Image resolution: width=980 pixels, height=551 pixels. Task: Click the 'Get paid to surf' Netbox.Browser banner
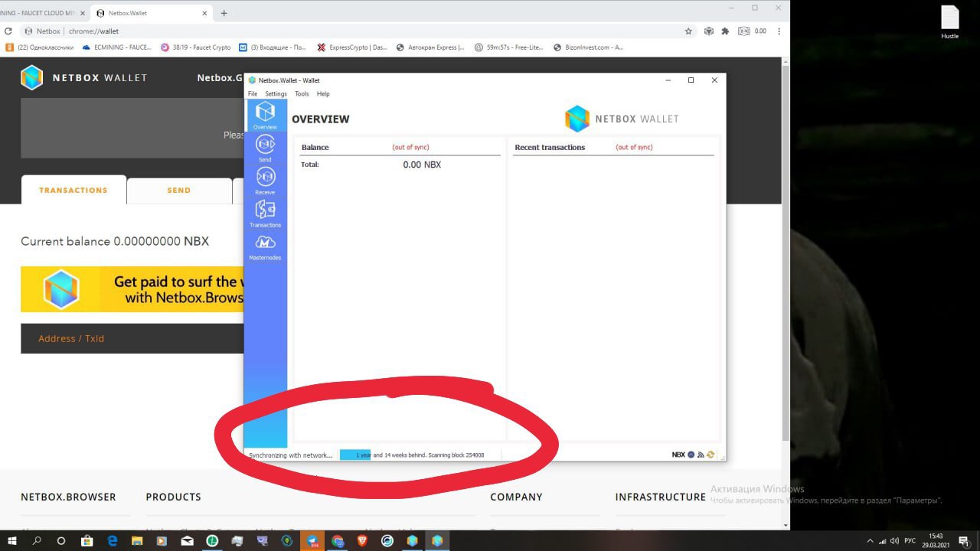(x=132, y=289)
